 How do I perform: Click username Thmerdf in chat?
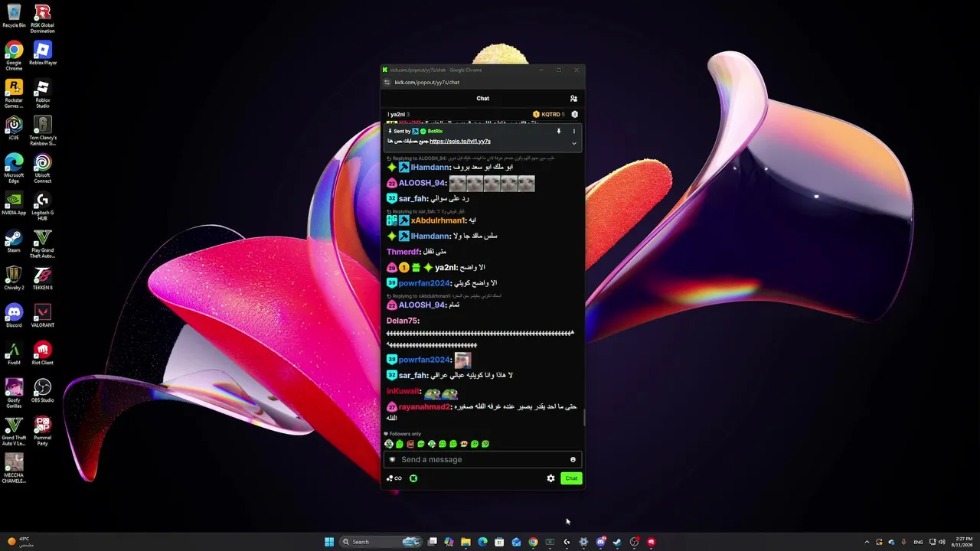click(403, 252)
